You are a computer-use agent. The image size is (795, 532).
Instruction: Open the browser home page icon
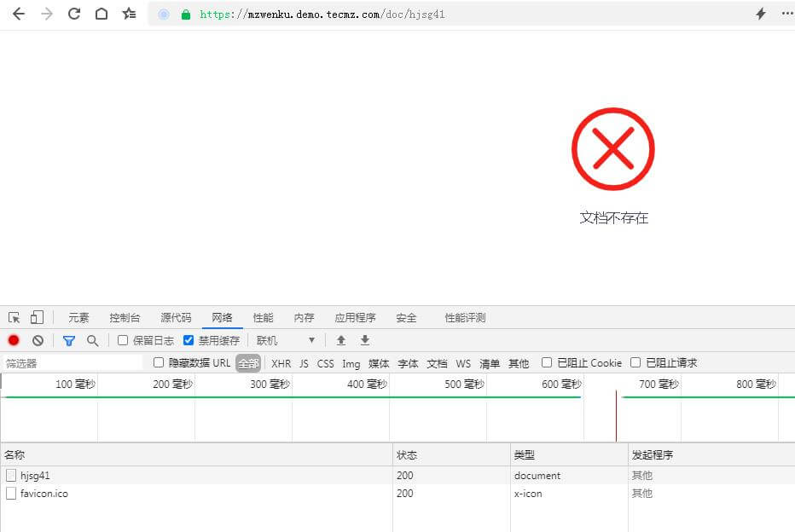click(x=102, y=14)
